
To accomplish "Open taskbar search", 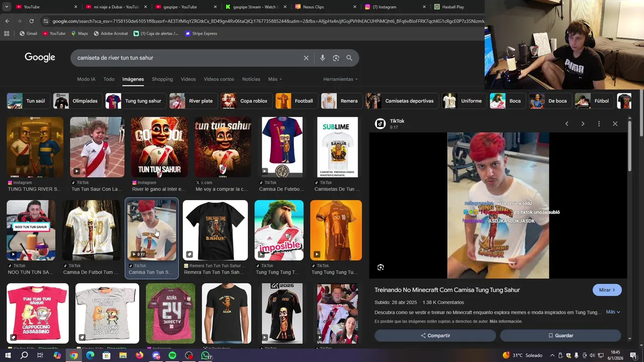I will 24,355.
